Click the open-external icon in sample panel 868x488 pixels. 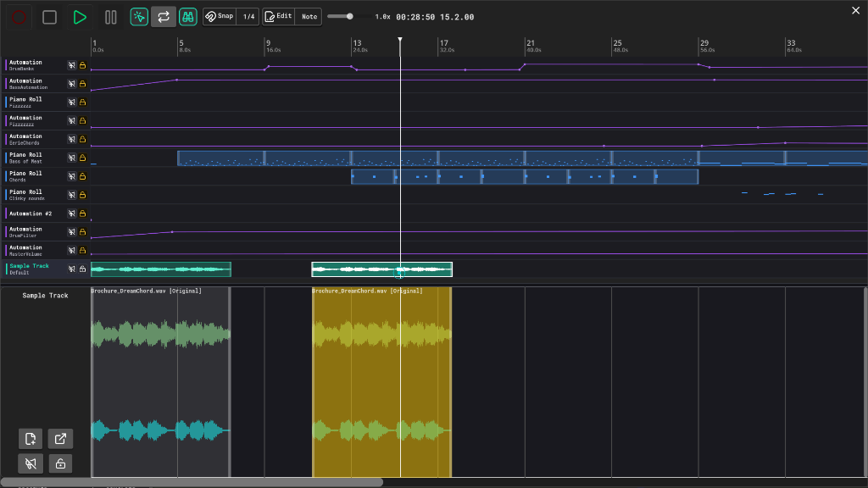coord(60,439)
